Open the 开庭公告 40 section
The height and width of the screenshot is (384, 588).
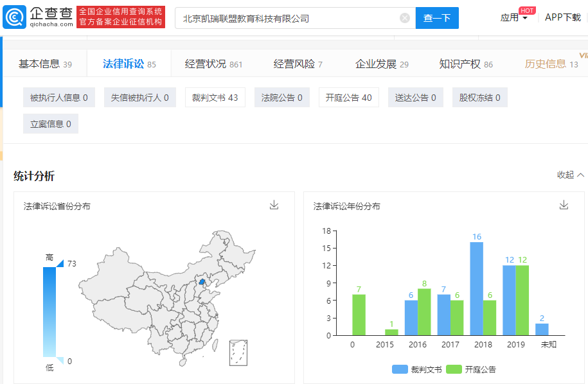(x=349, y=98)
